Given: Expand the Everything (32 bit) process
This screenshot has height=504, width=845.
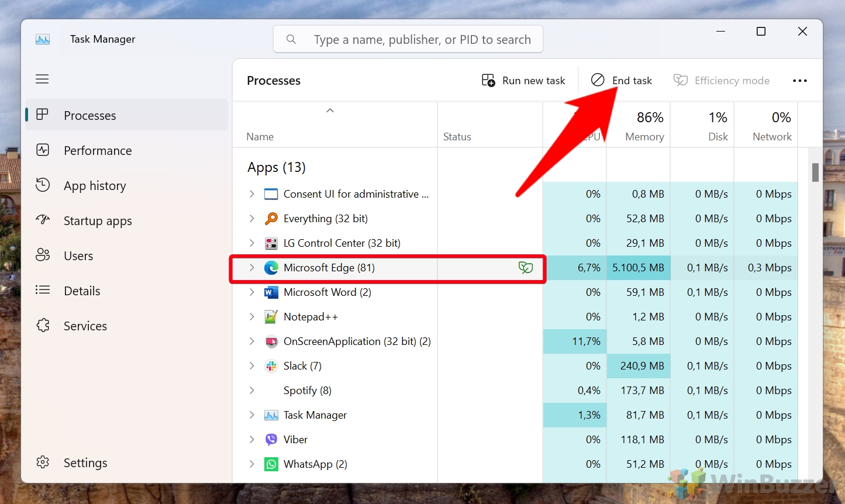Looking at the screenshot, I should (x=251, y=219).
